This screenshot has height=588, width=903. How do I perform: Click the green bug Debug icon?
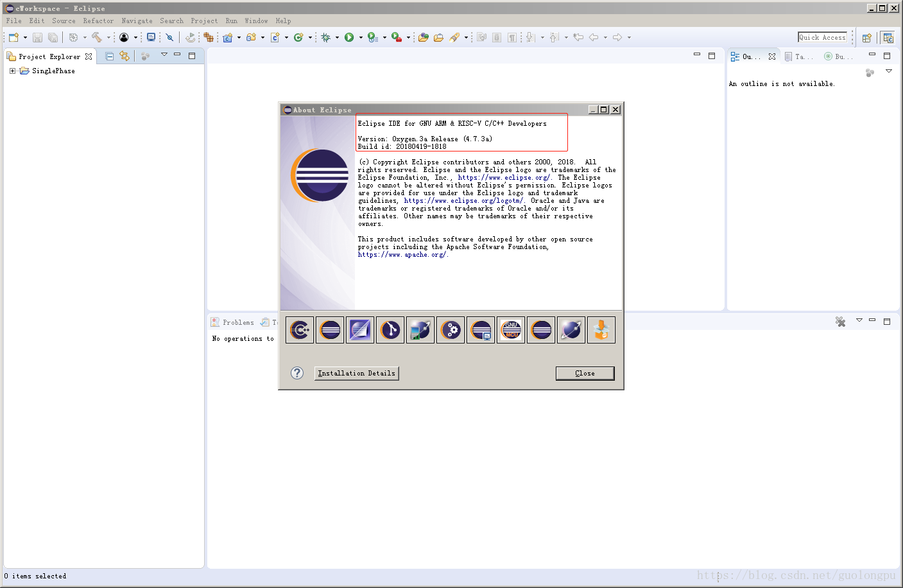click(x=326, y=38)
